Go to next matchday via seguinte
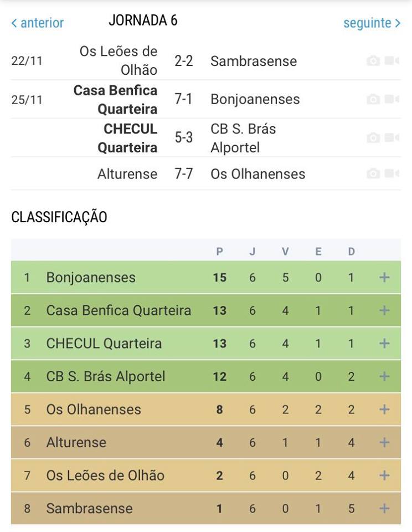Image resolution: width=412 pixels, height=532 pixels. coord(372,23)
